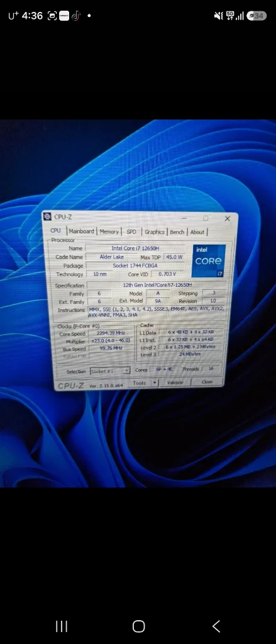276x644 pixels.
Task: Click the Model value A
Action: [x=158, y=293]
